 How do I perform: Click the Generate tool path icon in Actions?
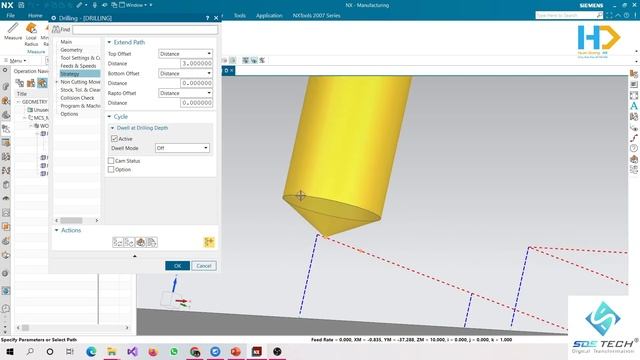(118, 242)
